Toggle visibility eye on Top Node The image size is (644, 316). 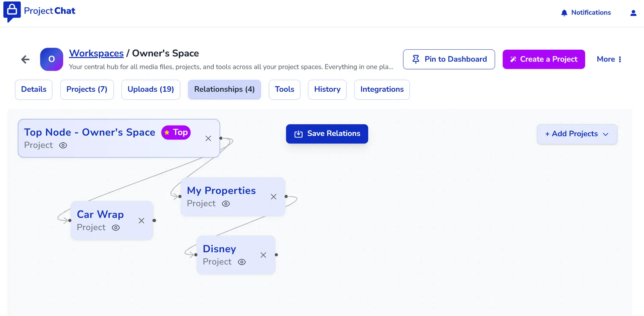[63, 145]
